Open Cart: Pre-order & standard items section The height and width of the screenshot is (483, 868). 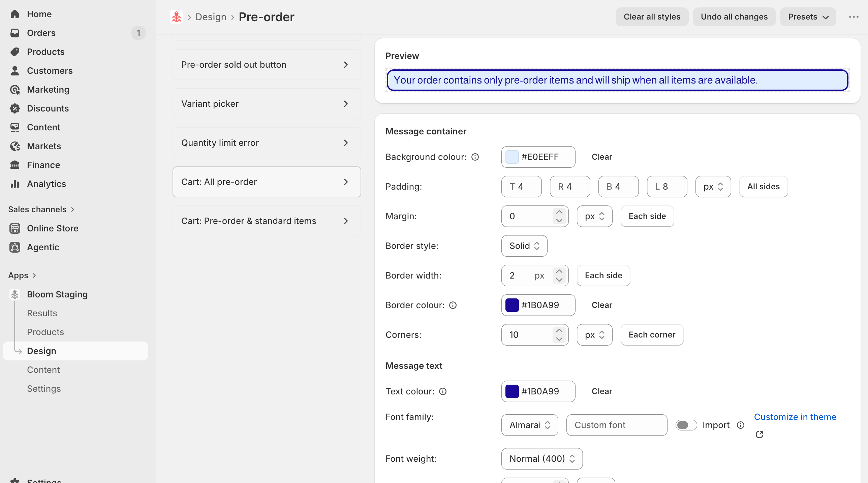267,221
